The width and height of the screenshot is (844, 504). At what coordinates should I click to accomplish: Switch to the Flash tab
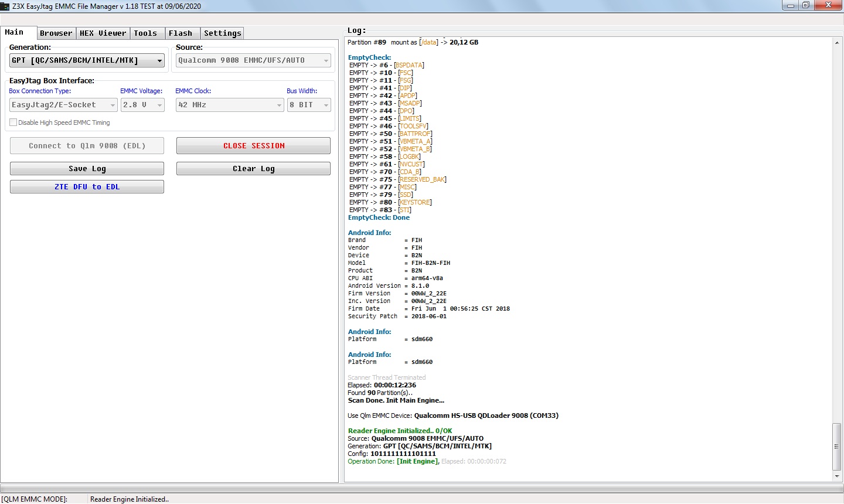(181, 33)
